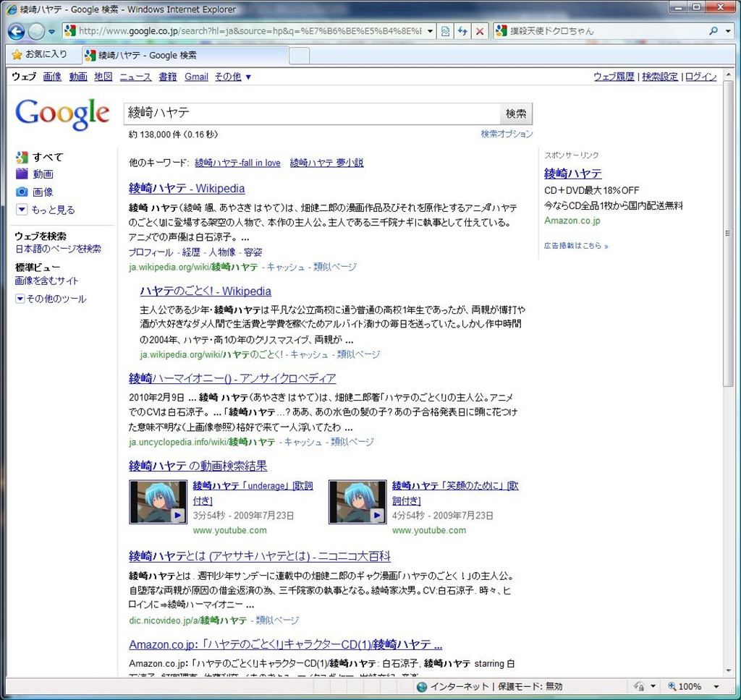Select the 綾崎ハヤテ - Google 検索 tab
741x700 pixels.
point(185,55)
